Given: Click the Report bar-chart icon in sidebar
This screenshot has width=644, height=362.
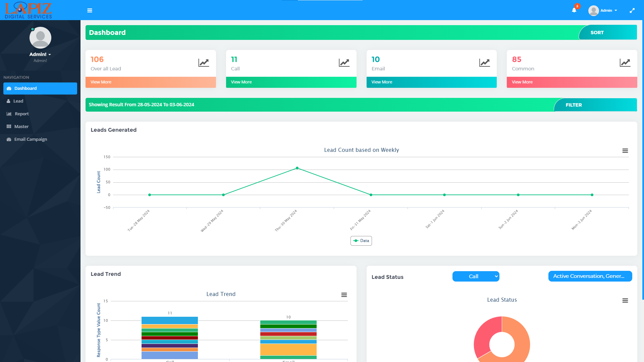Looking at the screenshot, I should pos(9,114).
